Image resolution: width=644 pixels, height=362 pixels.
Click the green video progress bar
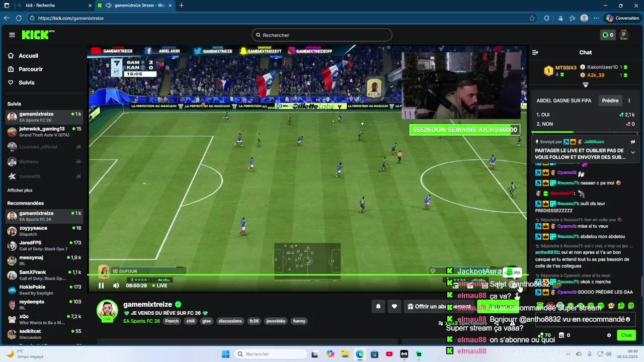[307, 275]
